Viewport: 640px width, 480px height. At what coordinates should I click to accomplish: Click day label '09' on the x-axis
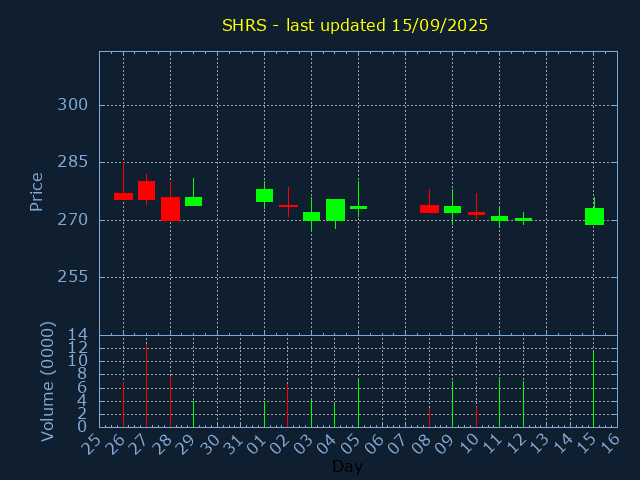(444, 444)
